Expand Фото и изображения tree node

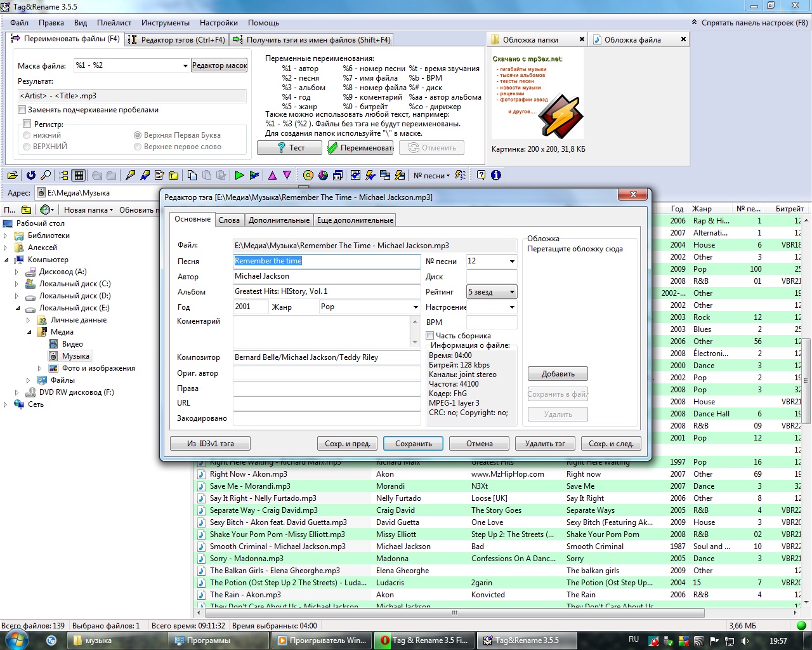click(x=40, y=368)
